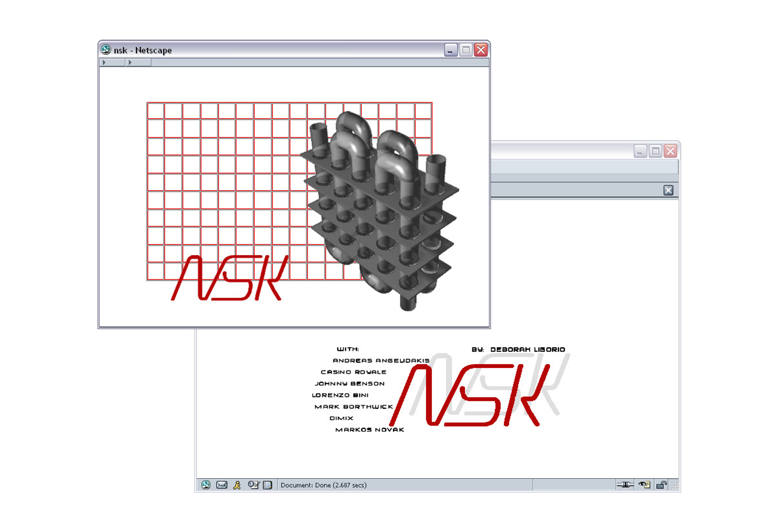The image size is (779, 532).
Task: Open the cookie/privacy eye icon
Action: pyautogui.click(x=644, y=484)
